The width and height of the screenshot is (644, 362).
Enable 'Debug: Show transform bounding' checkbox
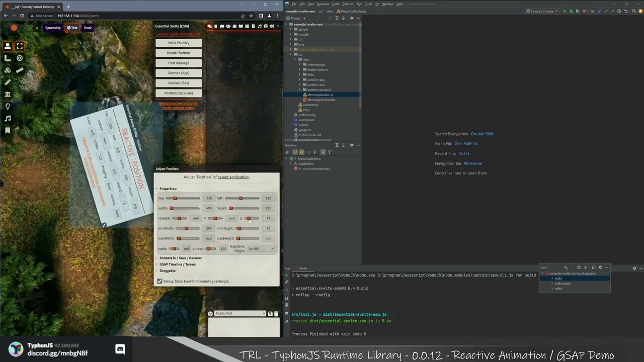[159, 281]
